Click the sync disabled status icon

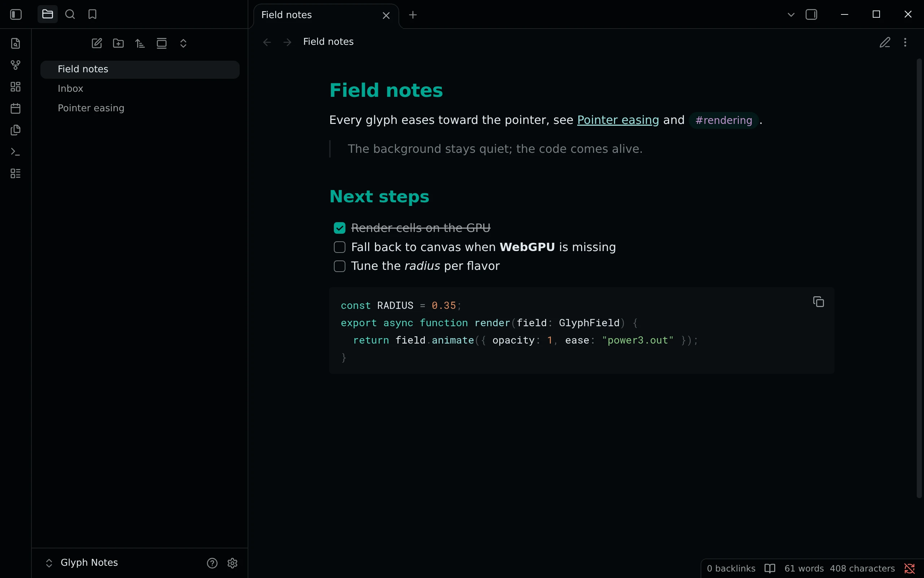(x=909, y=569)
